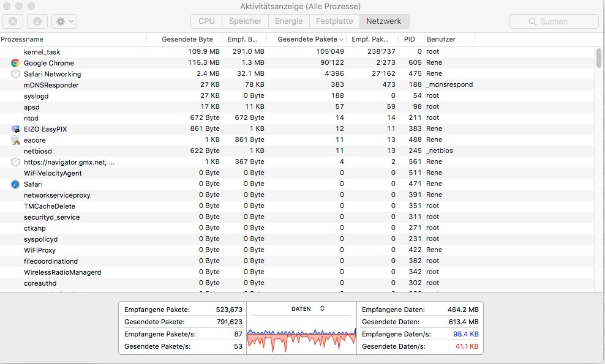Open the gear actions dropdown menu
The height and width of the screenshot is (364, 605).
click(64, 21)
